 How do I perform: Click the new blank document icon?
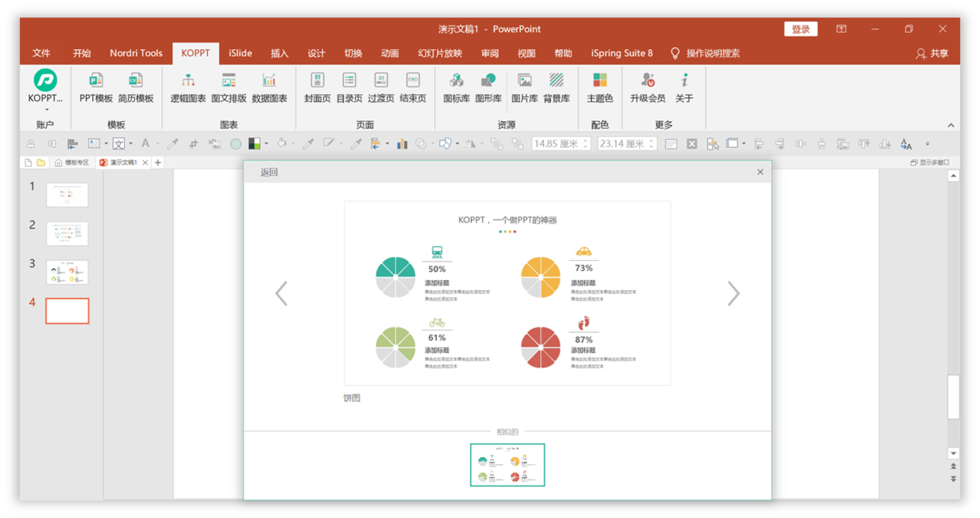coord(28,163)
